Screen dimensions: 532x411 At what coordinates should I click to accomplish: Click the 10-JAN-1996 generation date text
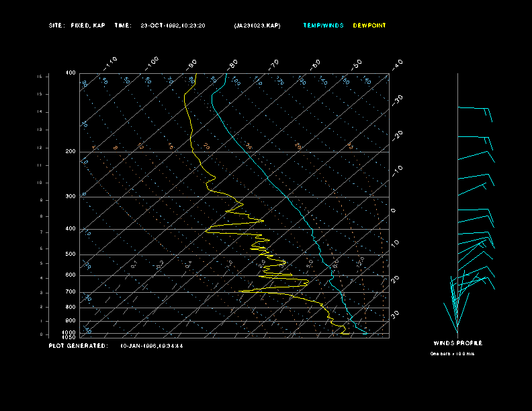151,346
